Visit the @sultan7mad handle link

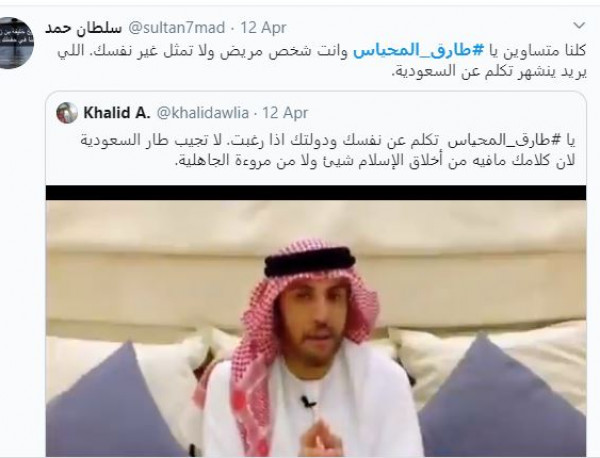click(176, 28)
